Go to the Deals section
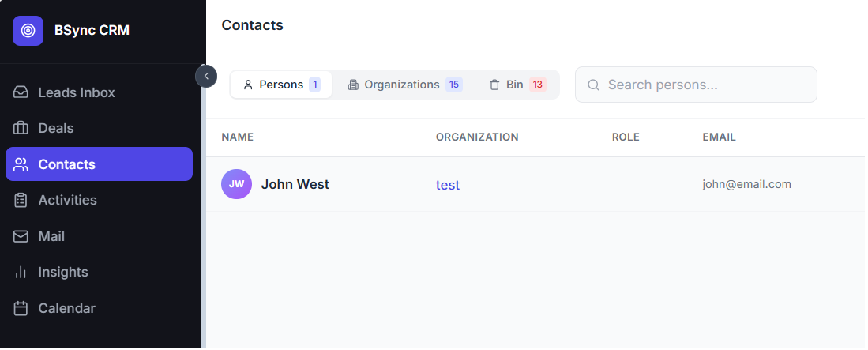868x350 pixels. [99, 129]
